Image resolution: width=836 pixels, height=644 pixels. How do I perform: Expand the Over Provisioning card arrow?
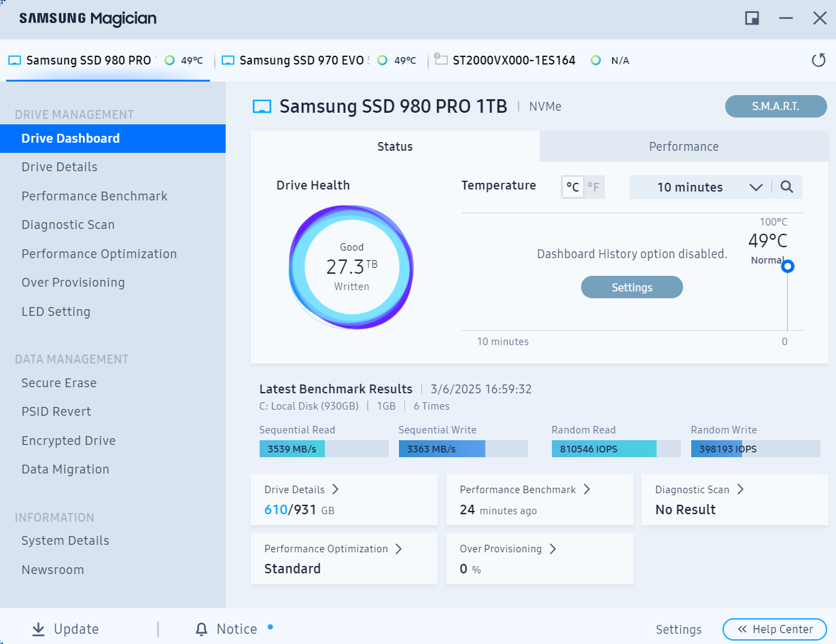pyautogui.click(x=553, y=548)
